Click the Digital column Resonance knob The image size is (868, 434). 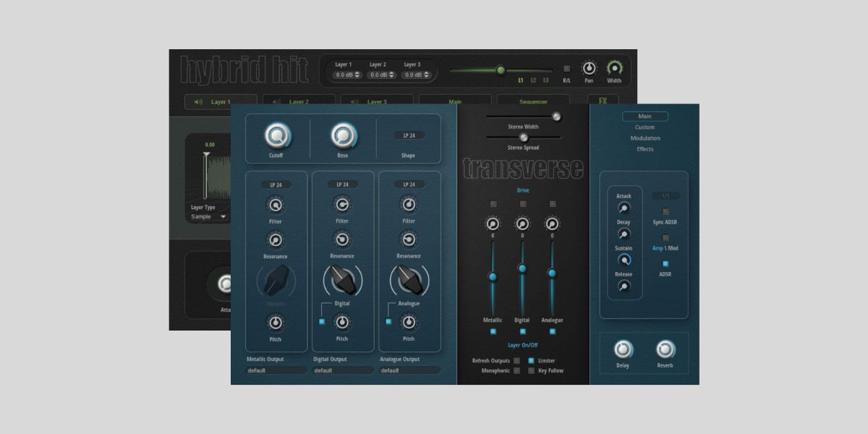click(x=342, y=239)
